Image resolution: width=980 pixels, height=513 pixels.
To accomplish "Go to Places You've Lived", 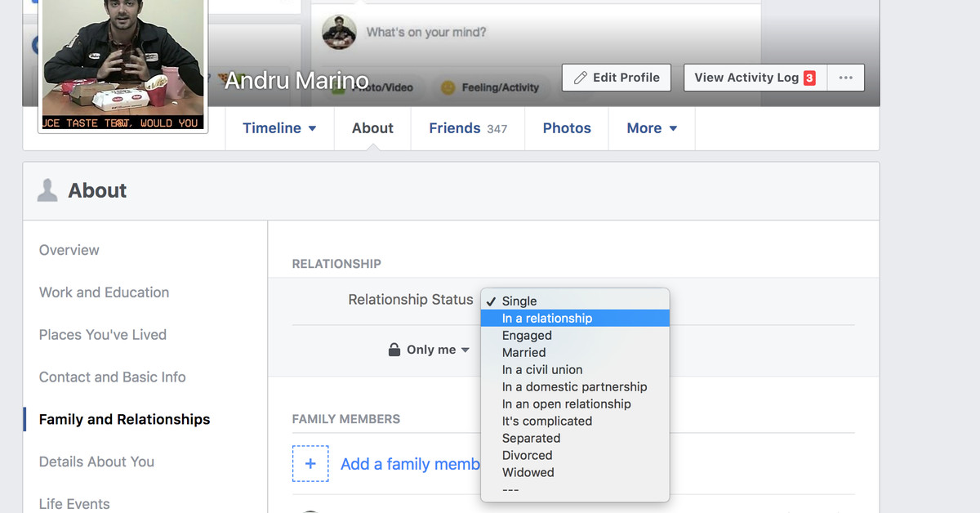I will click(103, 335).
